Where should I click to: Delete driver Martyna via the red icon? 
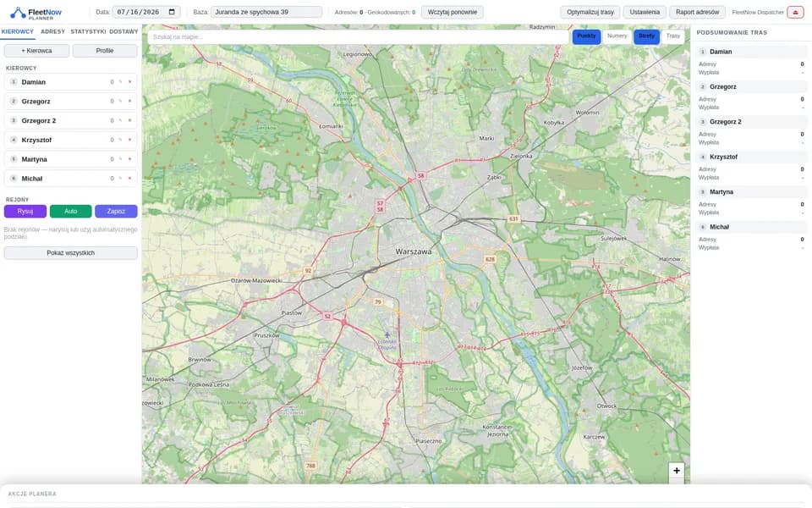point(130,159)
